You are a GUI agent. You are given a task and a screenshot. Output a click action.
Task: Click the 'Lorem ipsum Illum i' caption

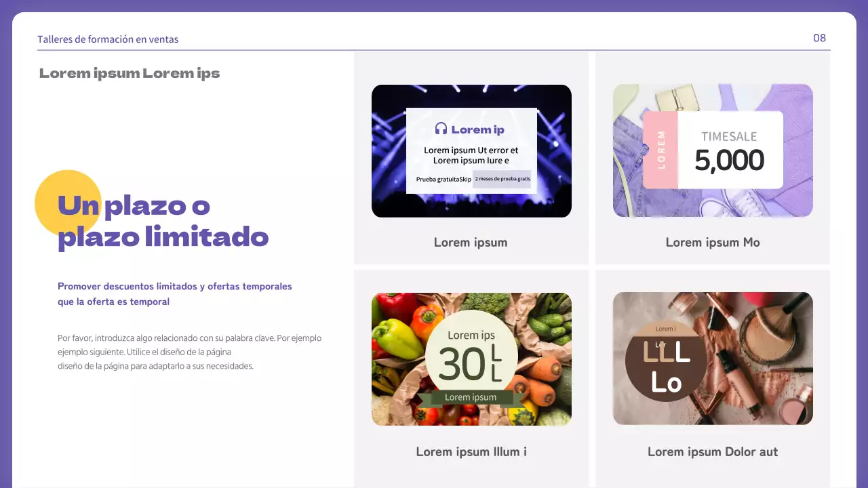471,452
